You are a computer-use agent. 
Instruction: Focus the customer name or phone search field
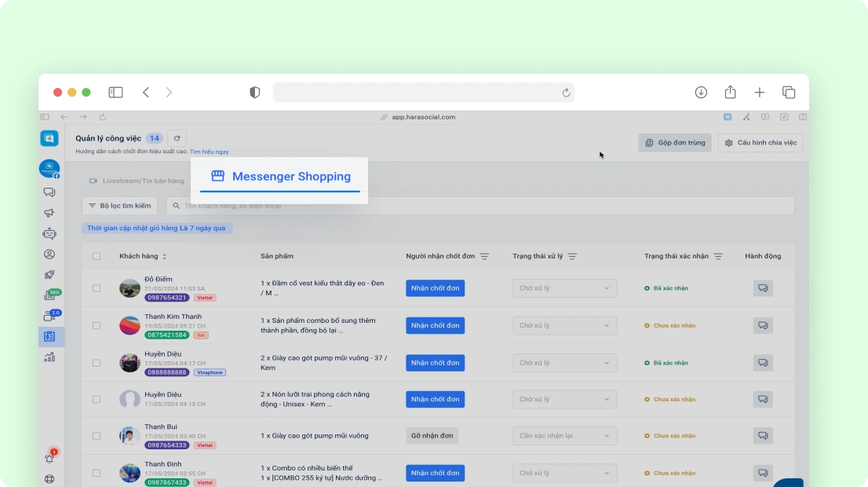pyautogui.click(x=480, y=206)
